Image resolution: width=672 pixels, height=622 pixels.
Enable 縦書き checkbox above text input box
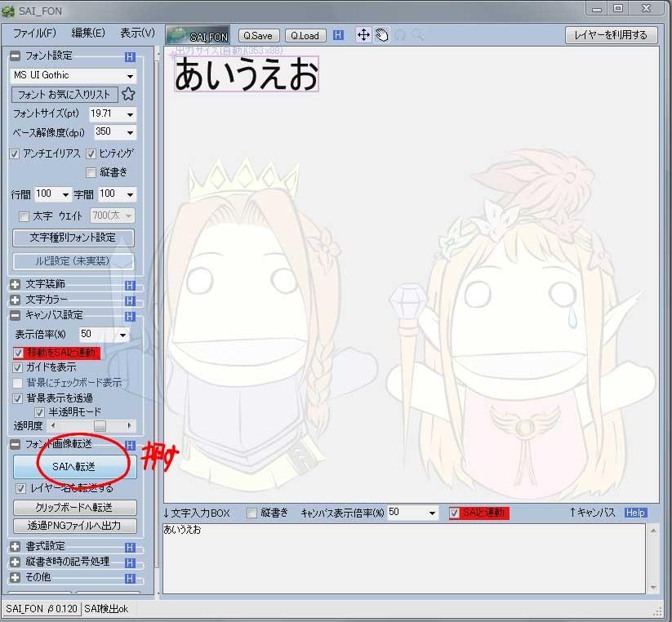click(x=252, y=513)
